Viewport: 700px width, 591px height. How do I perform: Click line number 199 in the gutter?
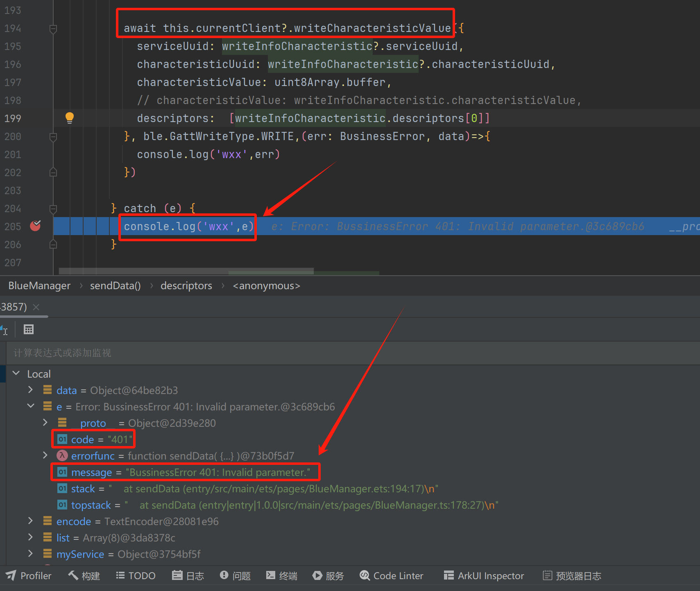(x=13, y=118)
